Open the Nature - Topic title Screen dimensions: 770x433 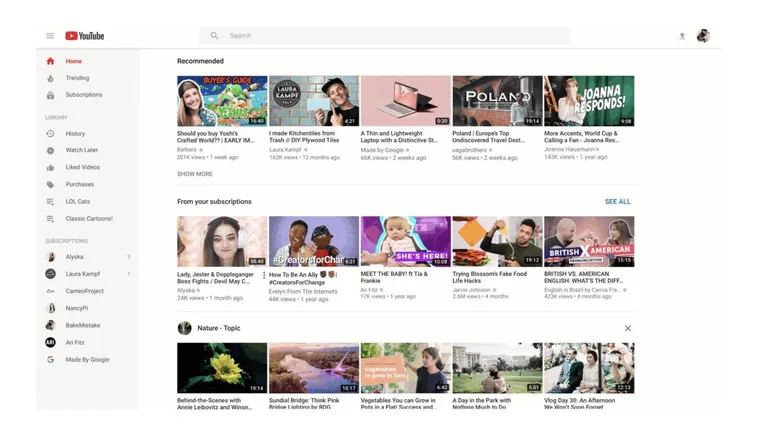click(219, 328)
